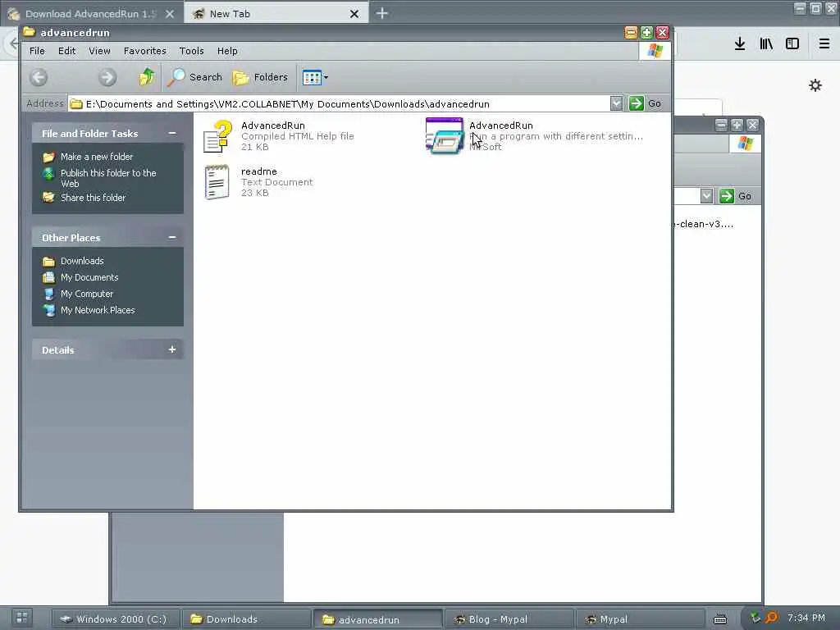
Task: Click 'Make a new folder' link
Action: [x=97, y=157]
